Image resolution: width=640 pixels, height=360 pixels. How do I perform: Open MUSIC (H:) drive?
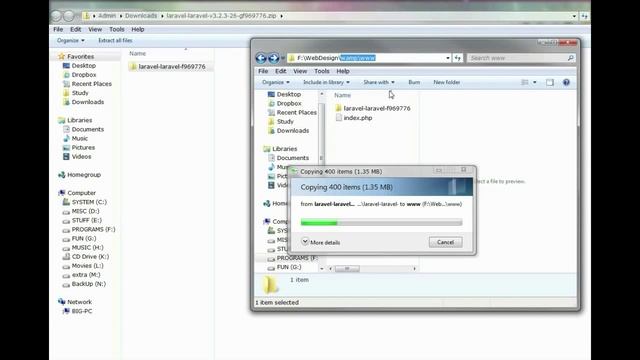[83, 247]
